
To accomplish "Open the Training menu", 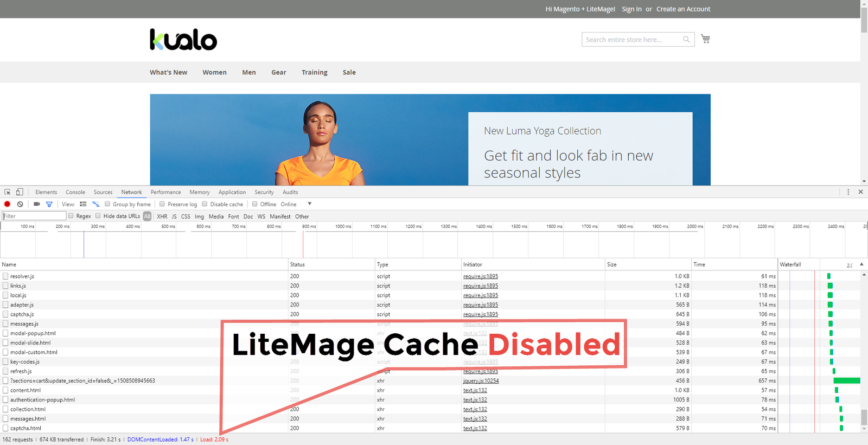I will click(315, 72).
